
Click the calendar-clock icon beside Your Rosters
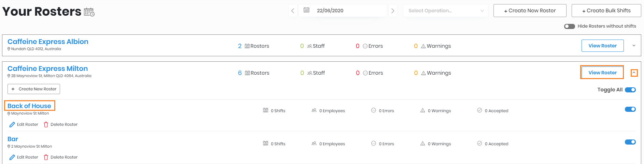[x=89, y=12]
